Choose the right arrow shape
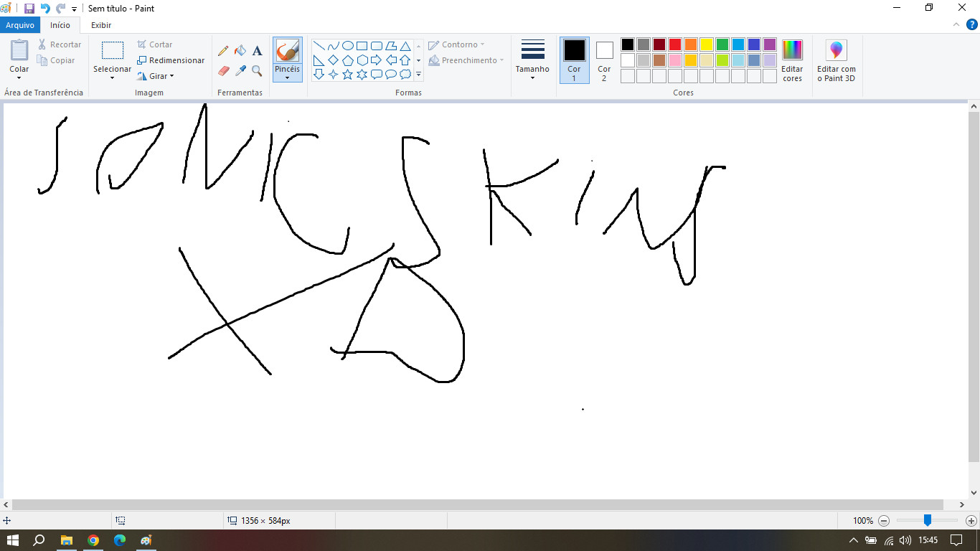 pyautogui.click(x=377, y=60)
